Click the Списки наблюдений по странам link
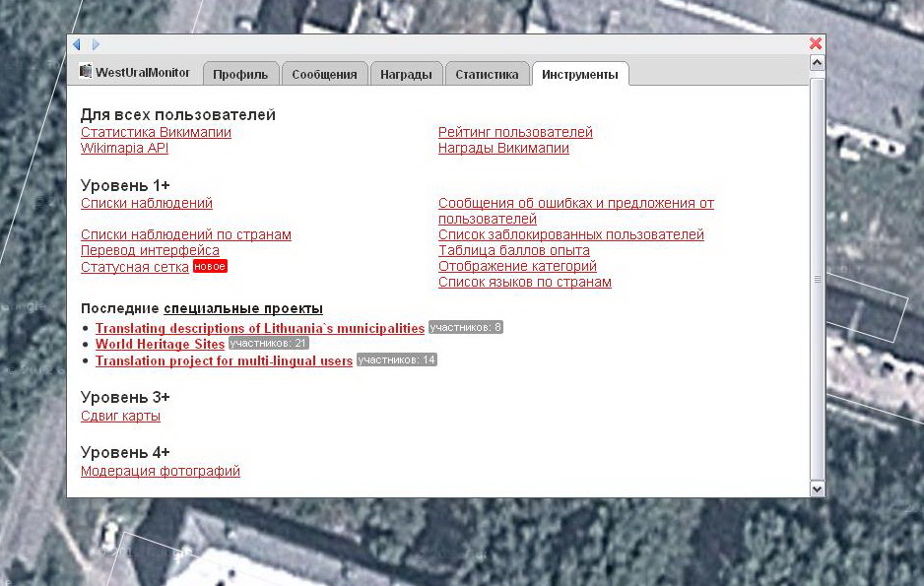 (185, 234)
